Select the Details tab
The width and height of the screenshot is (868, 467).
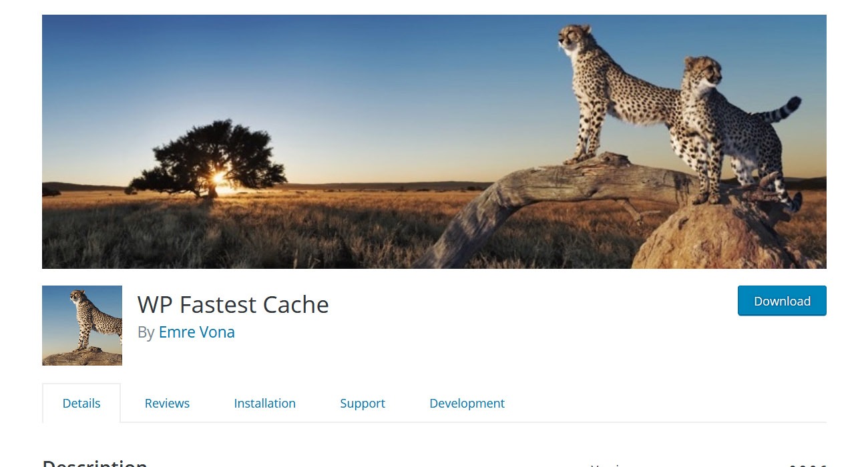pyautogui.click(x=81, y=403)
